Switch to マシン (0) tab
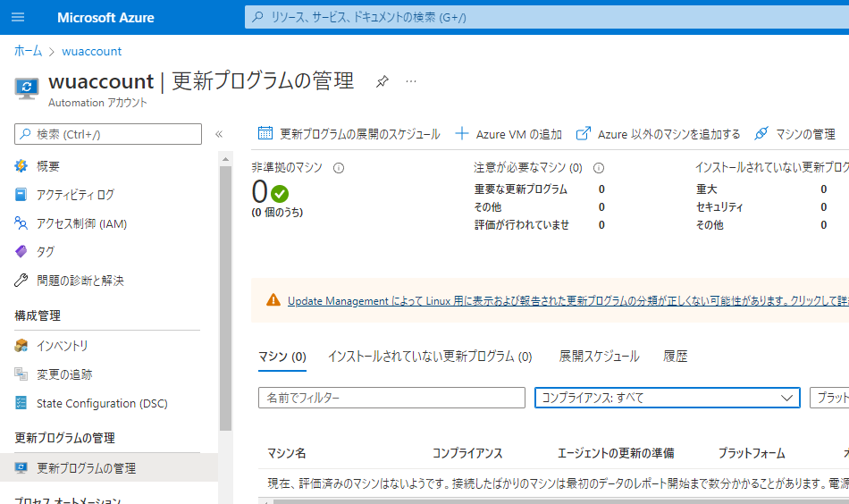Image resolution: width=849 pixels, height=504 pixels. pyautogui.click(x=282, y=357)
